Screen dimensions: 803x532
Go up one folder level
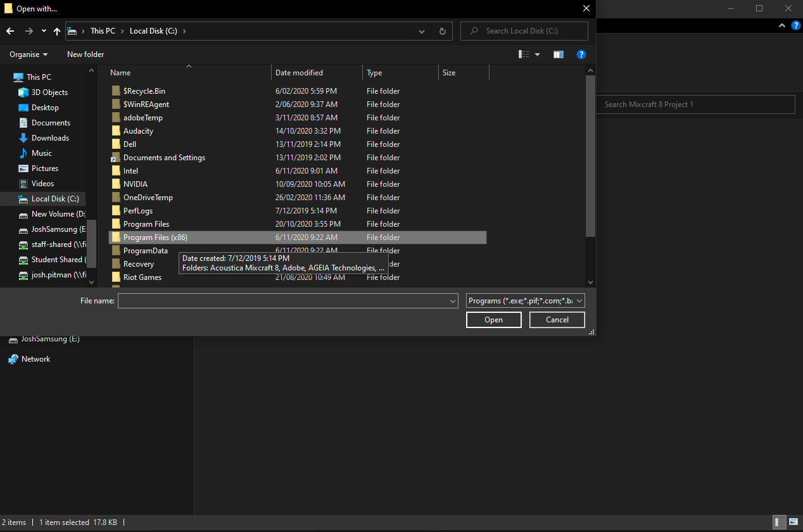pos(57,31)
